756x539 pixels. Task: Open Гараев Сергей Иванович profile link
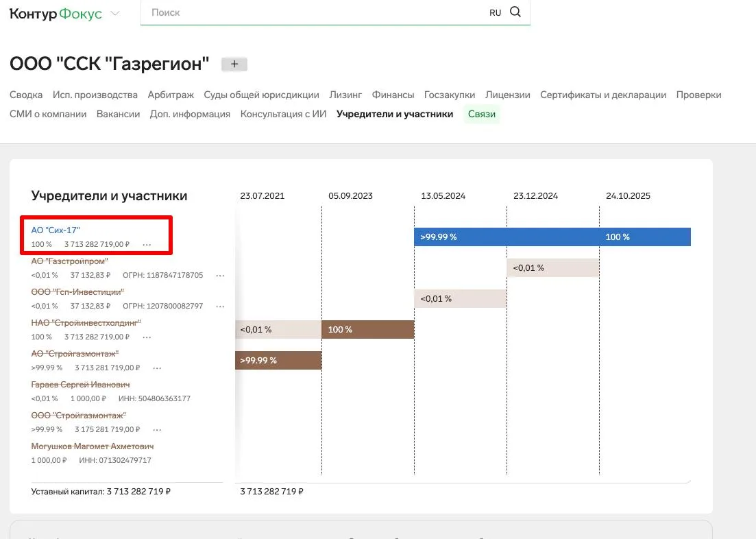80,385
